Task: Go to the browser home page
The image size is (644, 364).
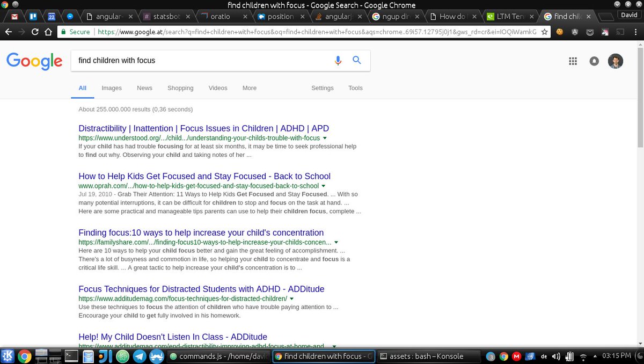Action: [49, 32]
